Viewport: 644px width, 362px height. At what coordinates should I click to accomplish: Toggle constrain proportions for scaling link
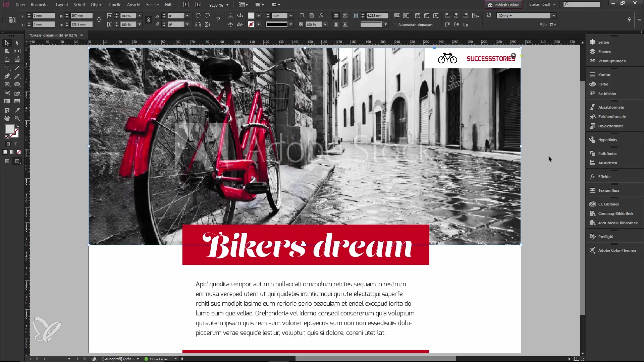149,20
